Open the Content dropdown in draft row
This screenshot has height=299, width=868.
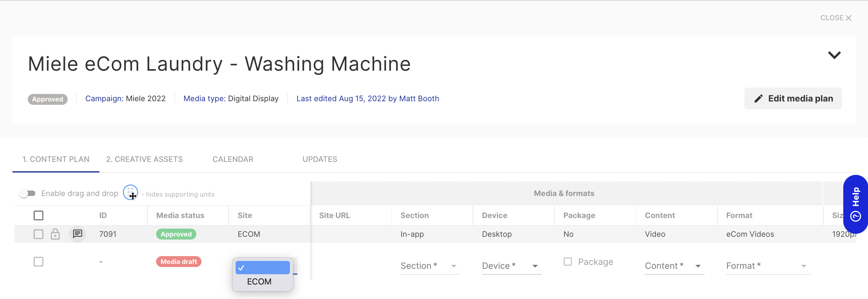coord(674,266)
